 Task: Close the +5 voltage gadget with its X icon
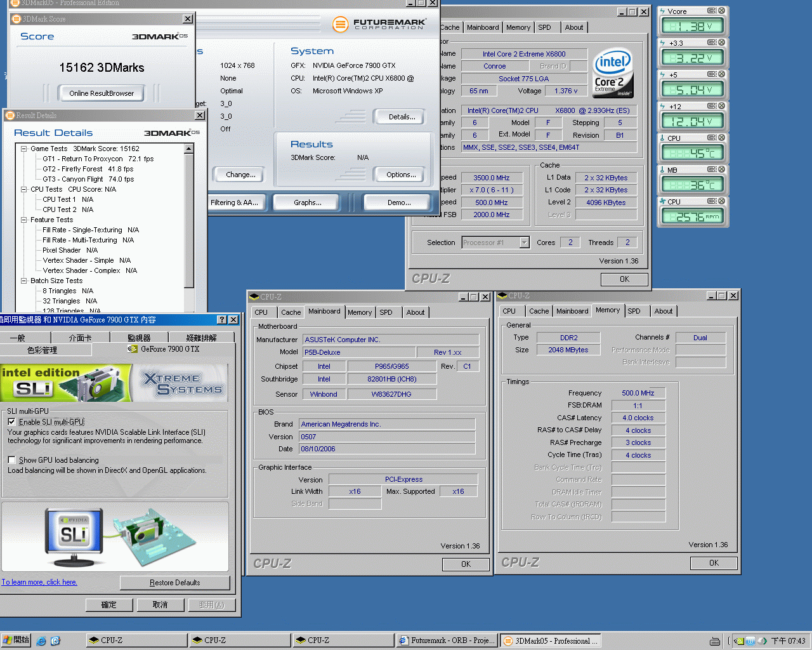721,74
